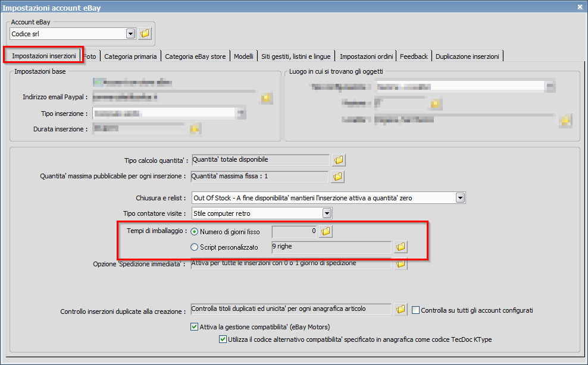The height and width of the screenshot is (365, 588).
Task: Switch to Siti gestiti, listini e lingue tab
Action: (296, 56)
